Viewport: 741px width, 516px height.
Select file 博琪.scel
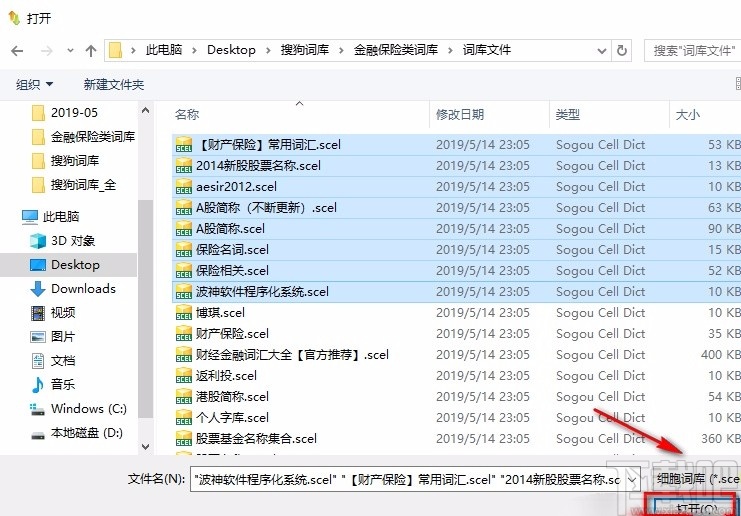(457, 312)
